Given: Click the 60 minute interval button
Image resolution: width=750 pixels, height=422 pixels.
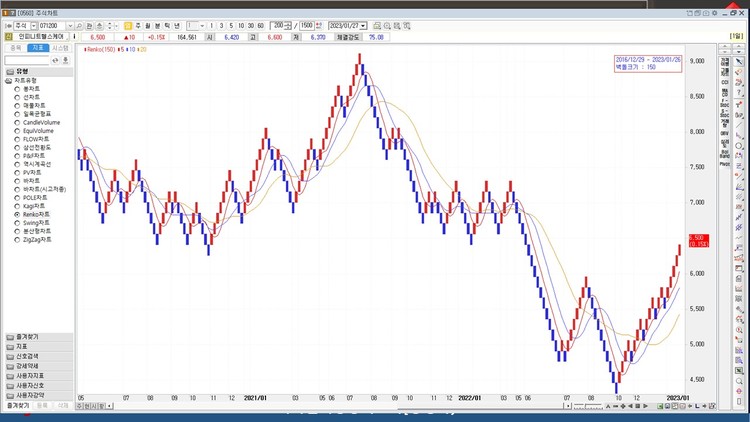Looking at the screenshot, I should (261, 25).
